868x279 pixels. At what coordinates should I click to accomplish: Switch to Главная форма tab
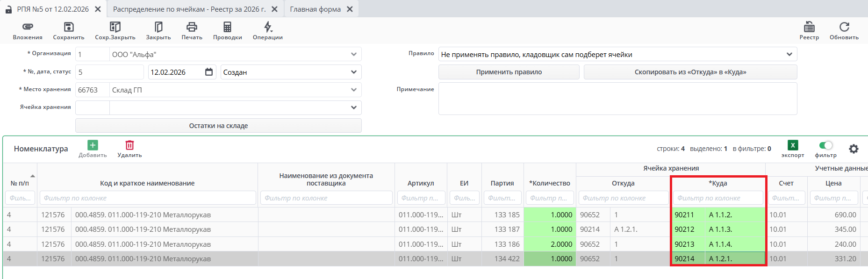click(x=315, y=9)
